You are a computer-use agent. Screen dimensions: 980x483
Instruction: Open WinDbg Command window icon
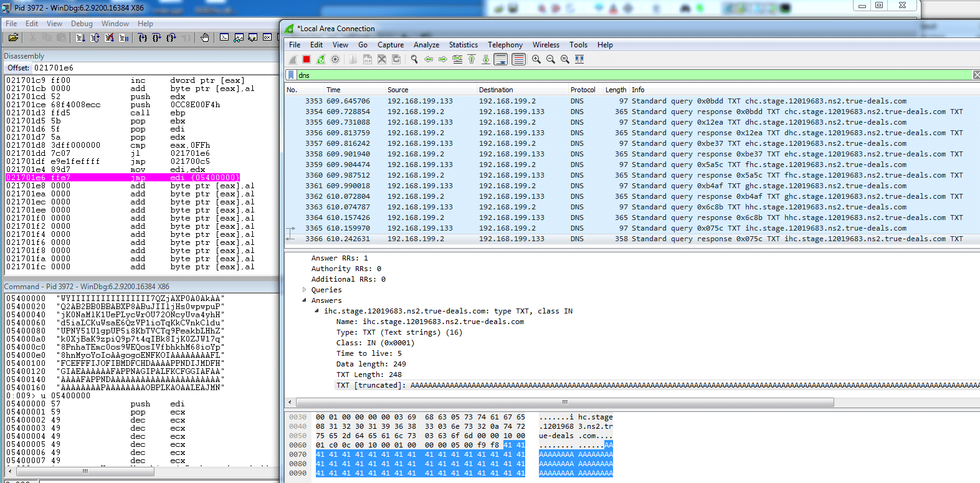pyautogui.click(x=224, y=37)
